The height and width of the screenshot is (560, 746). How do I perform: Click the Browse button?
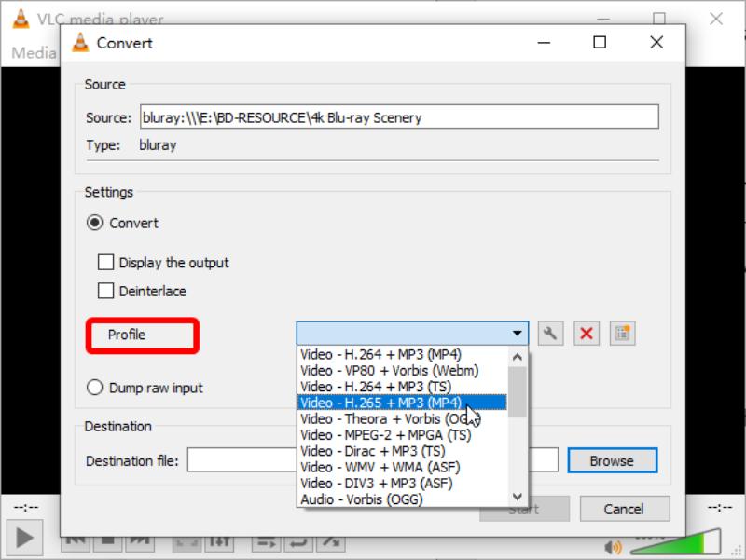coord(613,460)
